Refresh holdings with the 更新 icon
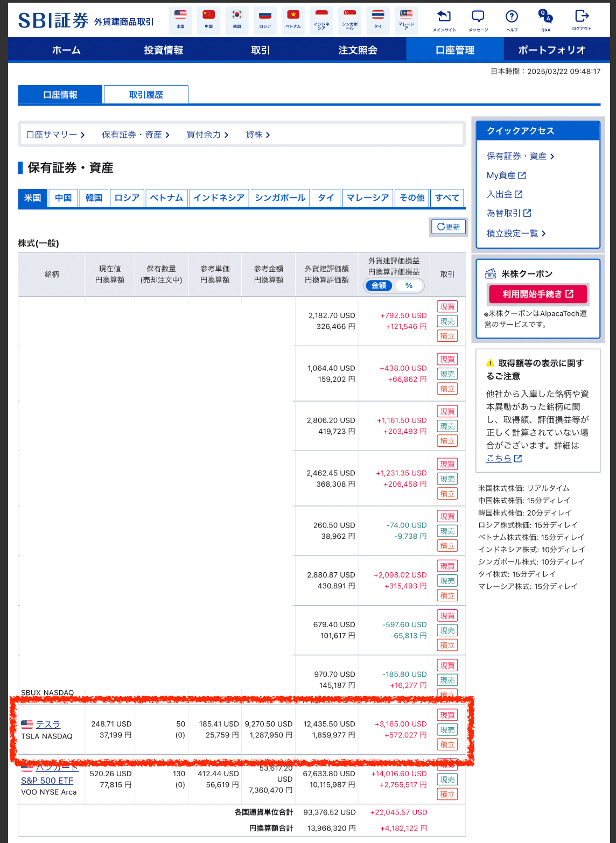616x843 pixels. pos(448,227)
